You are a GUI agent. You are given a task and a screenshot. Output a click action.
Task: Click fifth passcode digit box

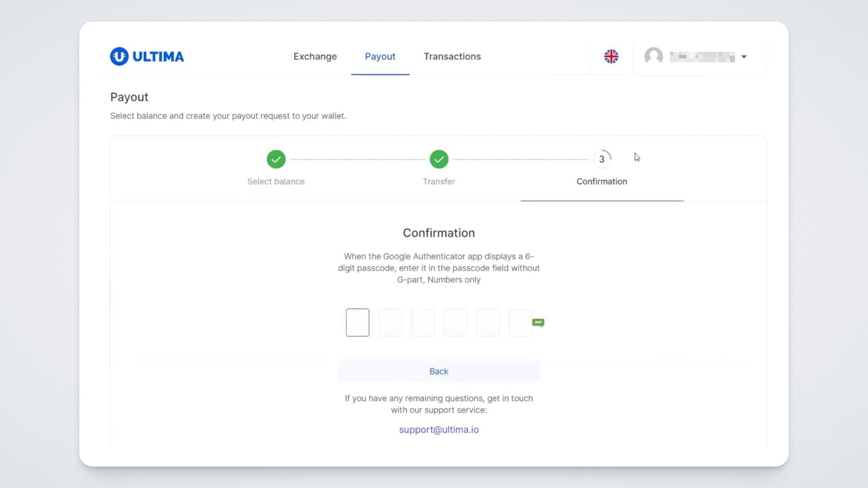pyautogui.click(x=488, y=323)
